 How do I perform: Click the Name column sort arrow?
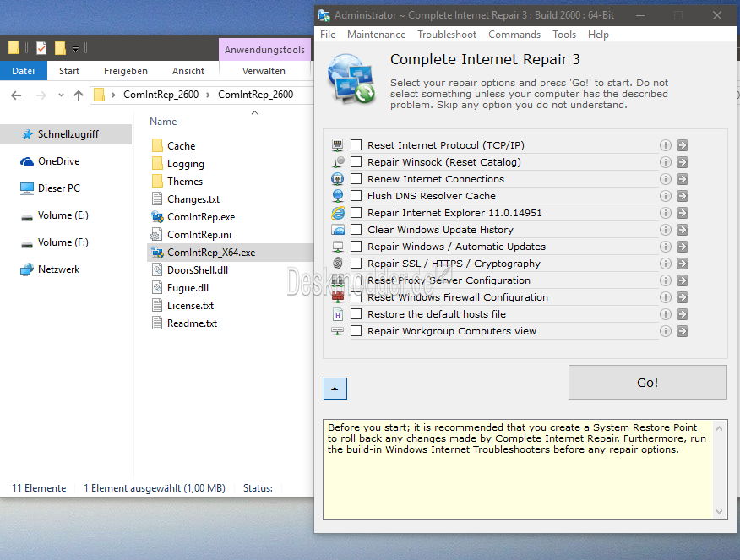(x=255, y=112)
